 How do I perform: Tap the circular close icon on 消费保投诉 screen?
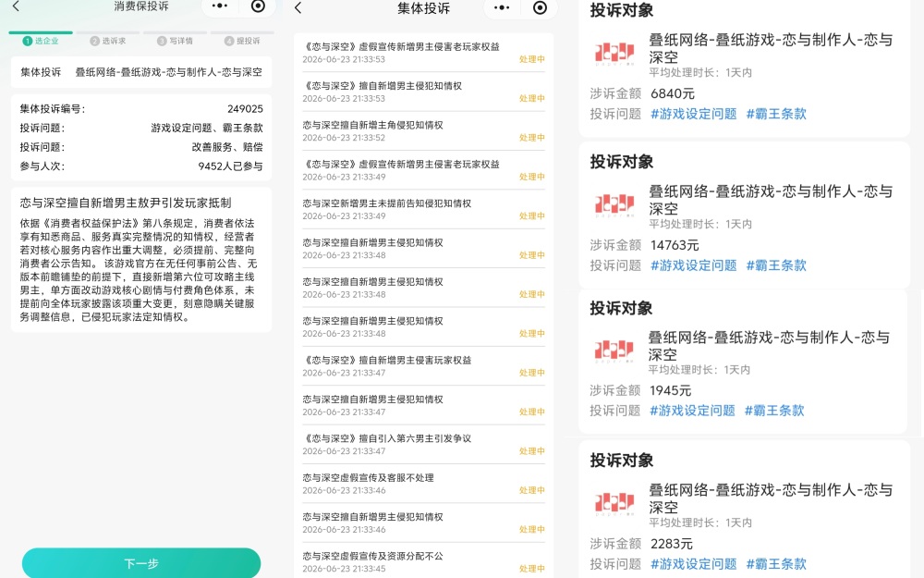(x=258, y=6)
